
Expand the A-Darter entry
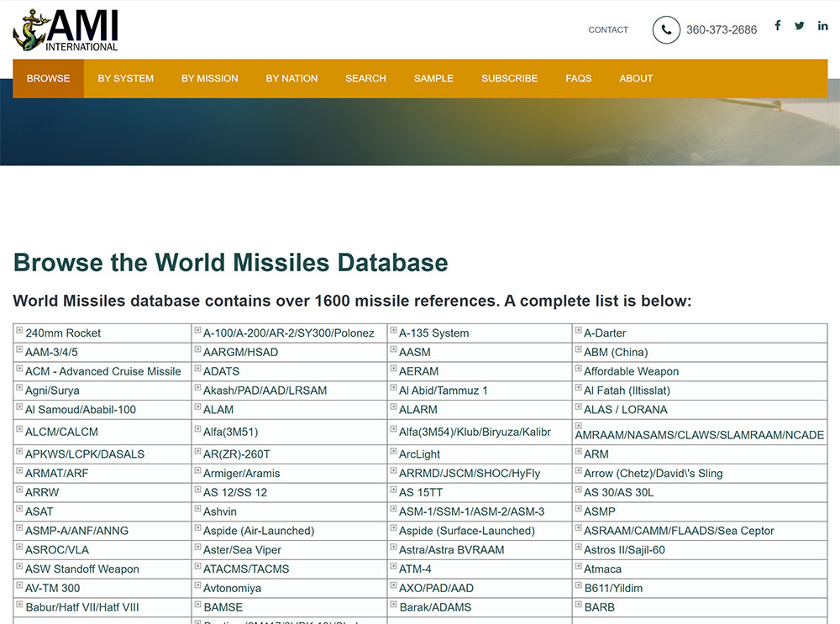[578, 331]
